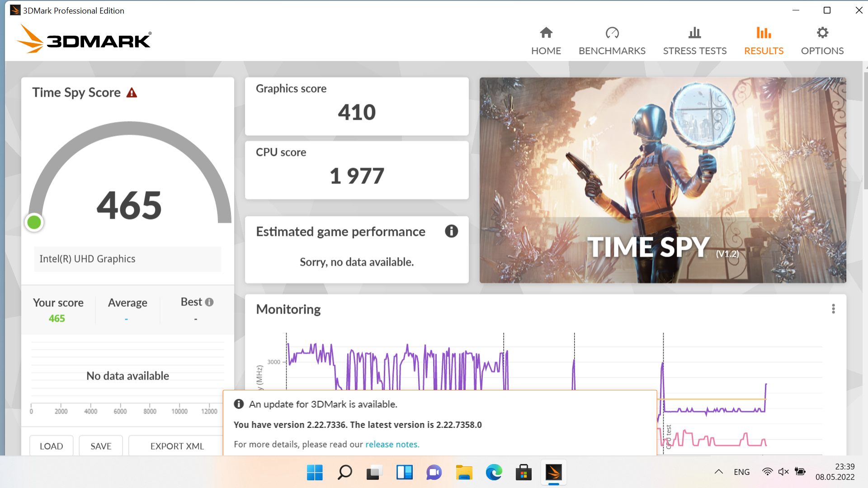Expand the system tray hidden icons chevron
Viewport: 868px width, 488px height.
[718, 472]
